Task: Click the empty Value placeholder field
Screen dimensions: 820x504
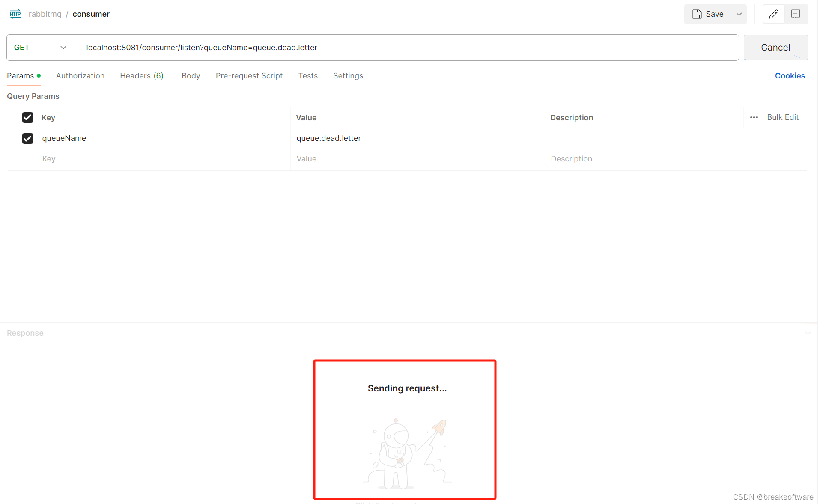Action: tap(417, 159)
